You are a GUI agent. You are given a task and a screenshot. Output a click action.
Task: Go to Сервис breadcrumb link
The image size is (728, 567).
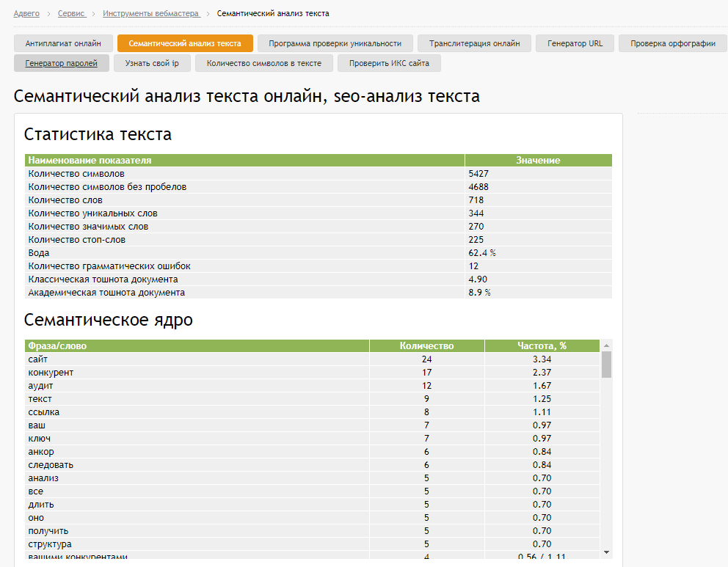pos(71,13)
